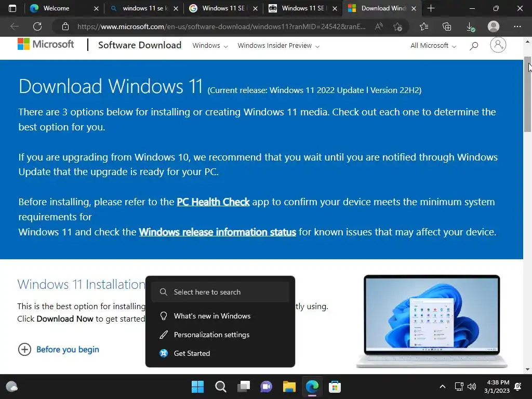
Task: Switch to the Google Windows 11 SE tab
Action: [223, 8]
